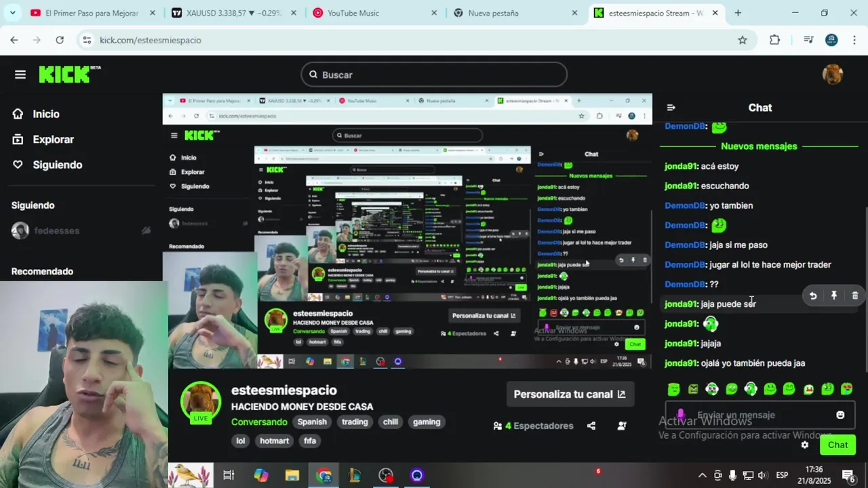The image size is (868, 488).
Task: Open the profile avatar menu top right
Action: tap(832, 75)
